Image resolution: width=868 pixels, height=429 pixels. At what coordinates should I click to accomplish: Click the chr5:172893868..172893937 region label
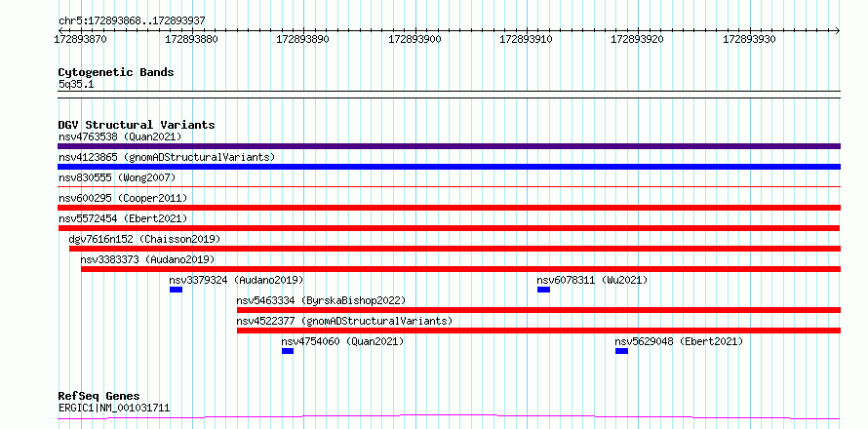pos(132,20)
